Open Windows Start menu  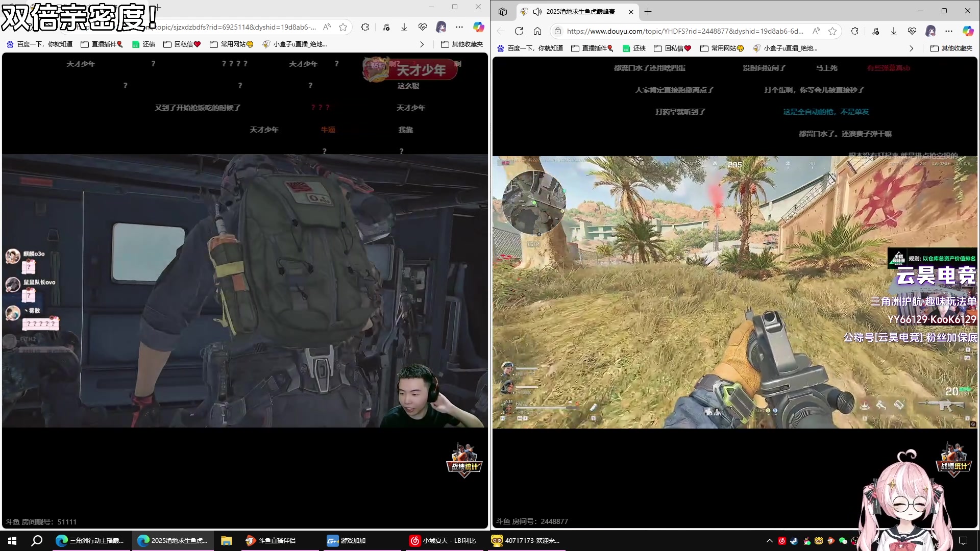click(x=12, y=540)
